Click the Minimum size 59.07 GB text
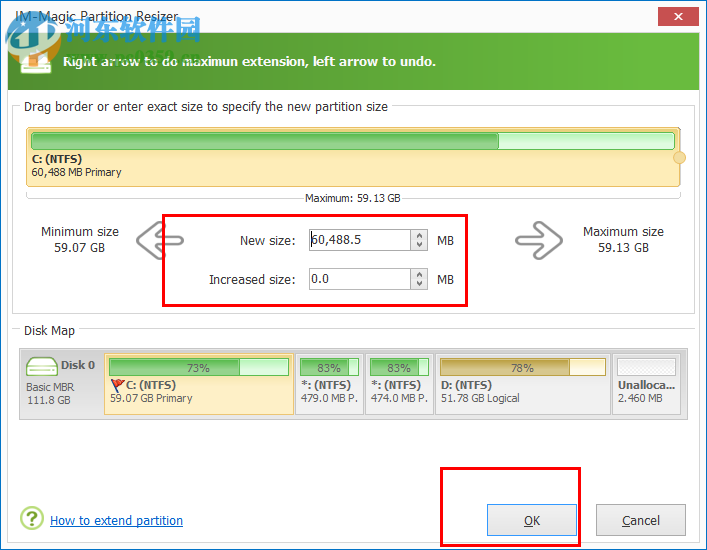This screenshot has height=550, width=707. coord(80,239)
